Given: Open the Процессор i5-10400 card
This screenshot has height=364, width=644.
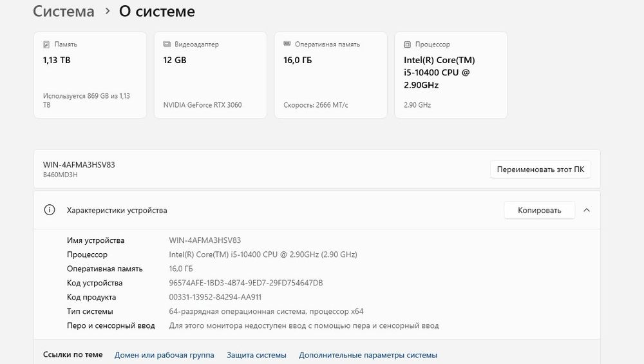Looking at the screenshot, I should [x=451, y=75].
